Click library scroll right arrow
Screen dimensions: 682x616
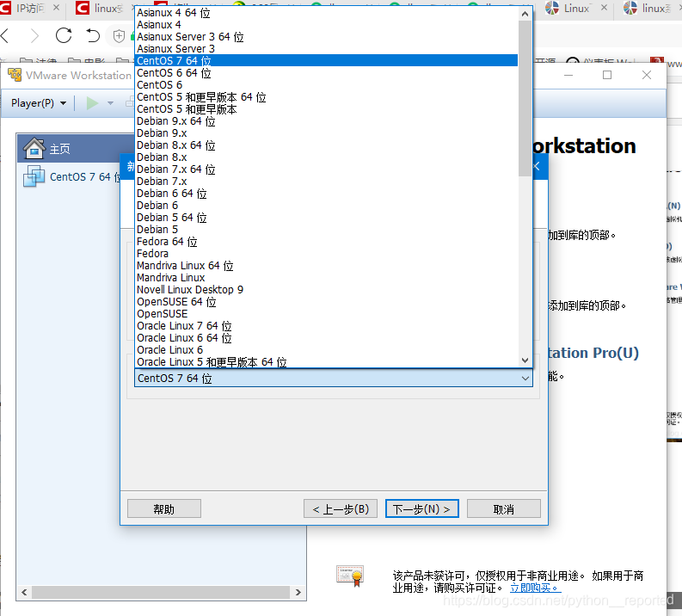pyautogui.click(x=298, y=592)
